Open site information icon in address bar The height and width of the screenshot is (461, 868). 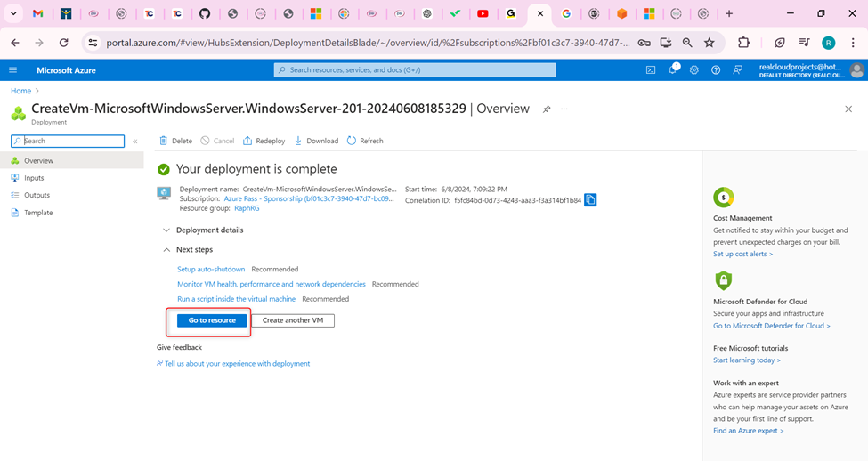(x=93, y=43)
